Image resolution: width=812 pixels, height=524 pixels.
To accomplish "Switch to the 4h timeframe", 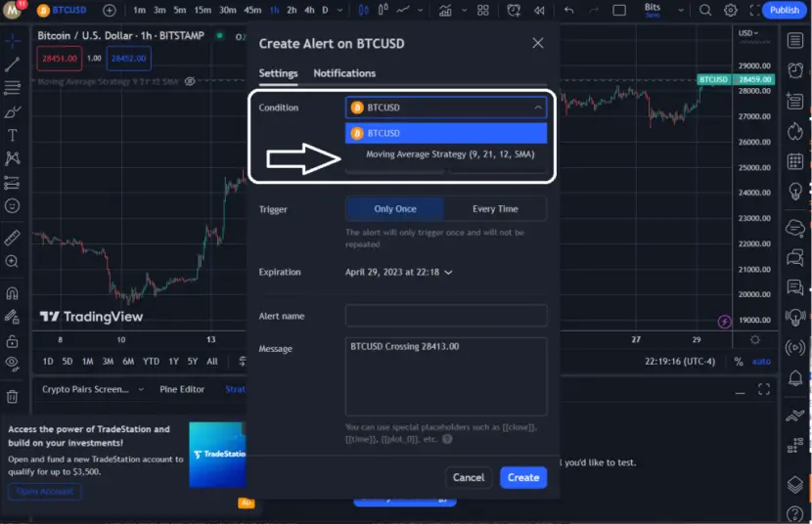I will pos(309,10).
